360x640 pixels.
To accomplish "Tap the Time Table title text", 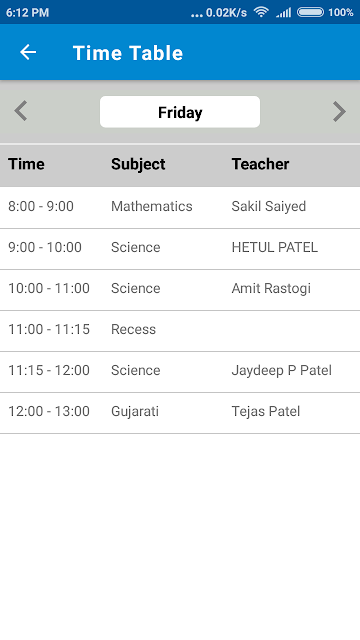I will point(128,53).
